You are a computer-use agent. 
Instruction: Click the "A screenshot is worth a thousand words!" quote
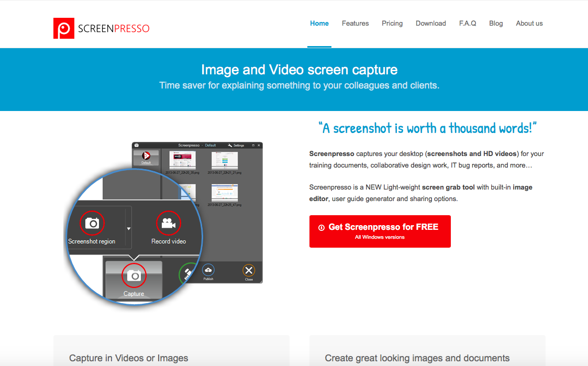click(427, 128)
